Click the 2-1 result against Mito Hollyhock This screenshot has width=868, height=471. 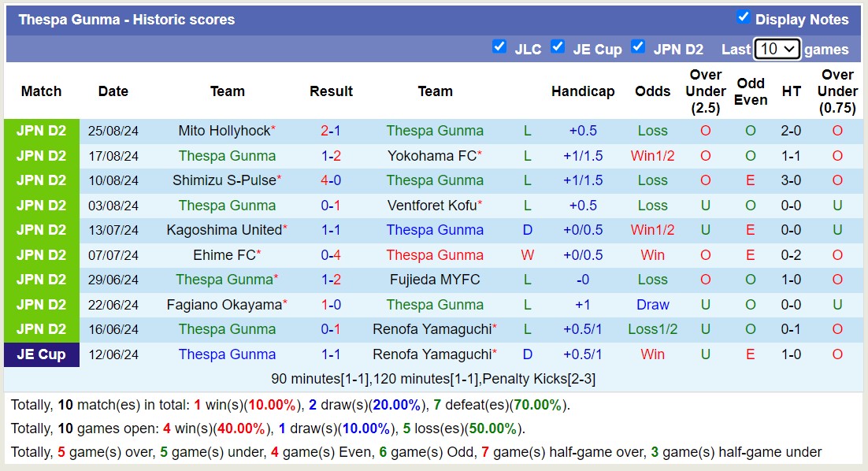click(331, 131)
